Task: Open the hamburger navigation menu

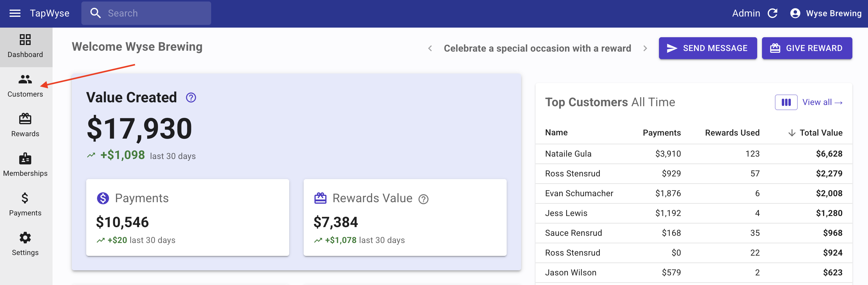Action: point(15,13)
